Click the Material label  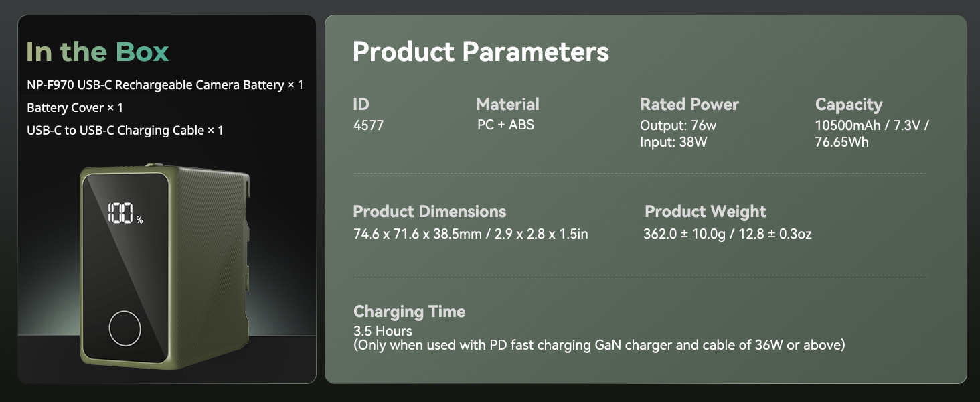(507, 105)
